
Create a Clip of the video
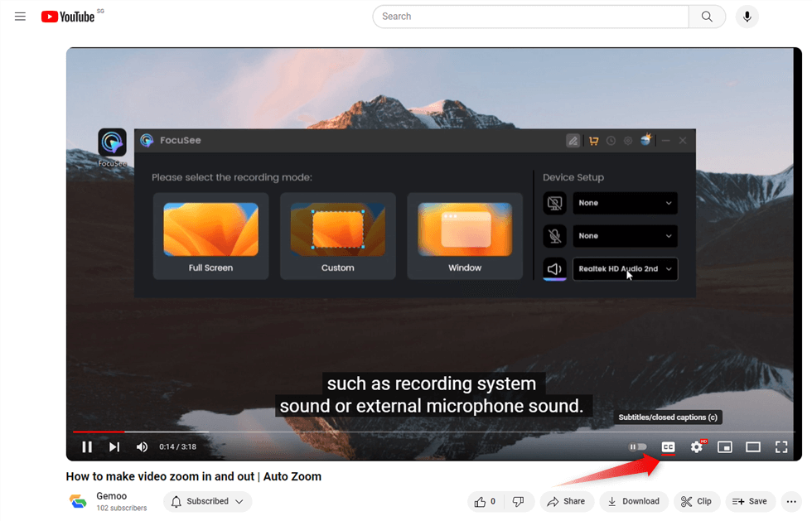[697, 501]
